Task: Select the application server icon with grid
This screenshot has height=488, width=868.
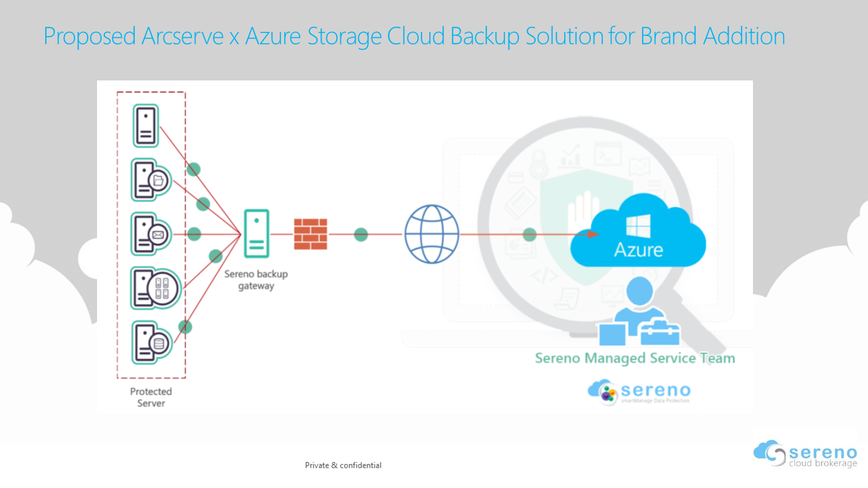Action: (155, 289)
